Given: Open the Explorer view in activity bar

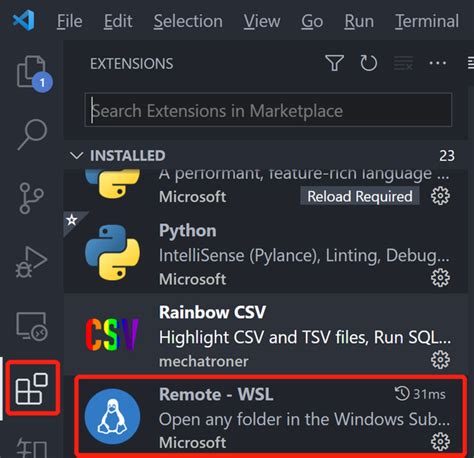Looking at the screenshot, I should 32,73.
